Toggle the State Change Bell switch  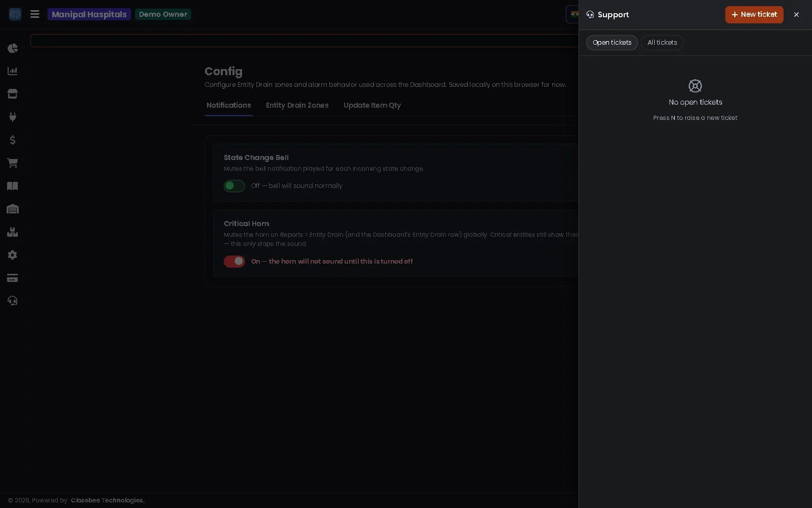(x=234, y=186)
